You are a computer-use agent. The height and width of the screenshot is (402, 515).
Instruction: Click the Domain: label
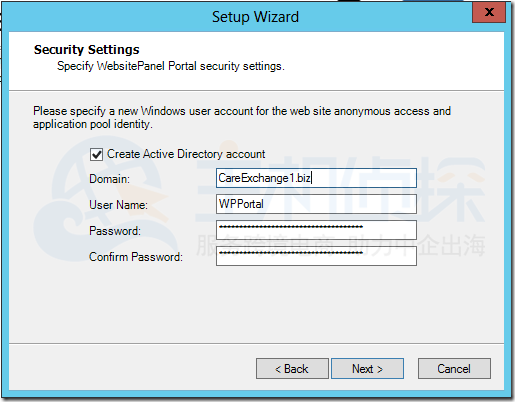109,179
